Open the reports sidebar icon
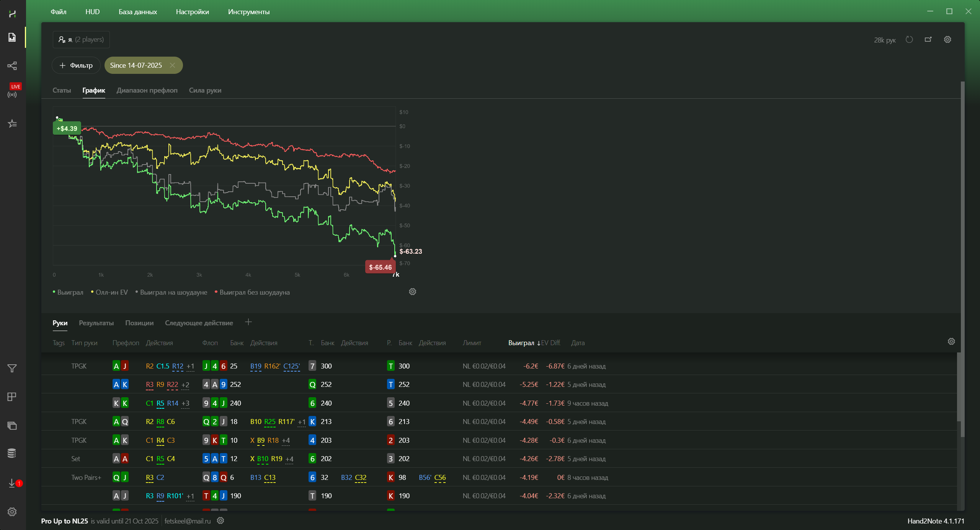The width and height of the screenshot is (980, 530). (12, 37)
